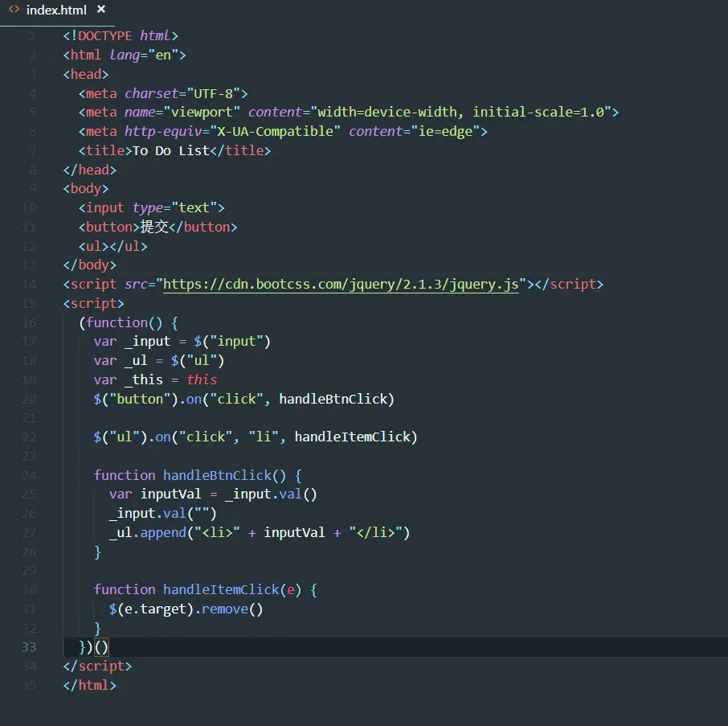Viewport: 728px width, 726px height.
Task: Click handleBtnClick in the button on-click line
Action: (x=333, y=399)
